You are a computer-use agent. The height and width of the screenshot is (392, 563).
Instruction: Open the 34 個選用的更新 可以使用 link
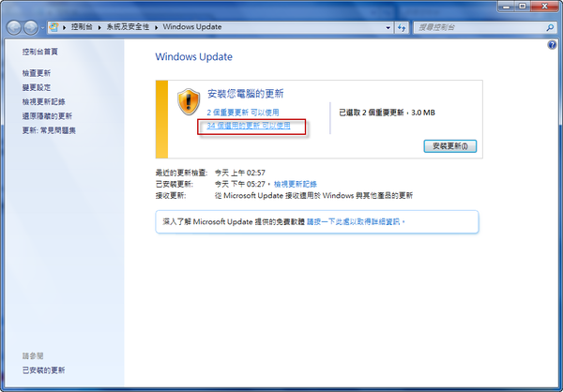tap(249, 126)
